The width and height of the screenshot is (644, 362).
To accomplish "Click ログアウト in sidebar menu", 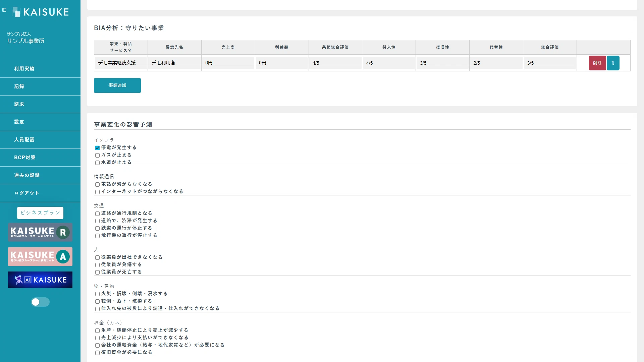I will click(40, 193).
